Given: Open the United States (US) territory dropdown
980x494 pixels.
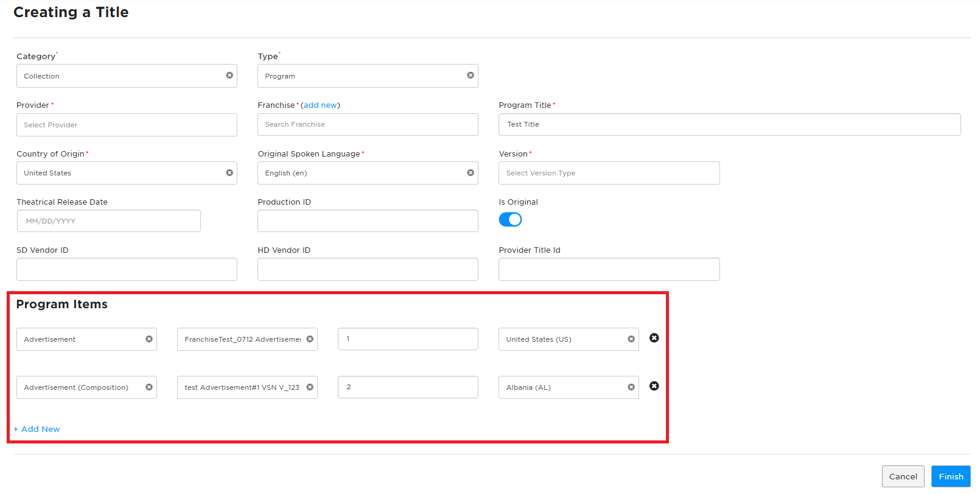Looking at the screenshot, I should (x=569, y=339).
